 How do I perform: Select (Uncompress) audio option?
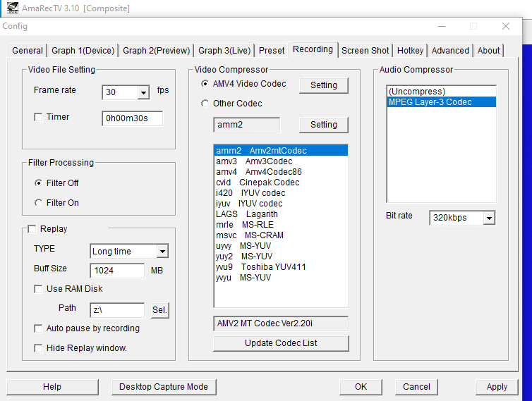[442, 92]
